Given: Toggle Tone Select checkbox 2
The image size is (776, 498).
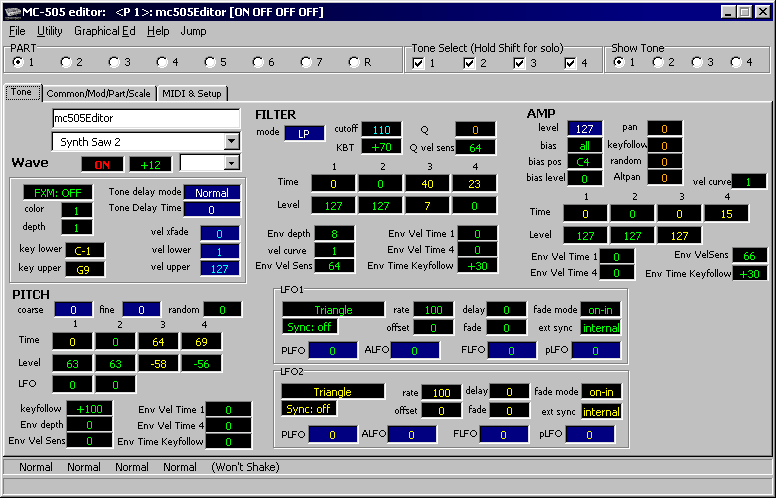Looking at the screenshot, I should (469, 63).
